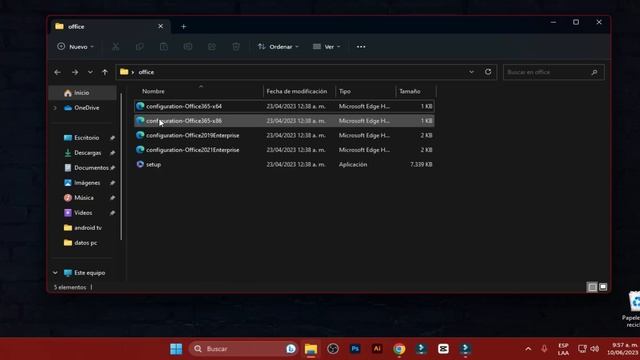Screen dimensions: 640x360
Task: Go back with the left arrow
Action: pos(58,72)
